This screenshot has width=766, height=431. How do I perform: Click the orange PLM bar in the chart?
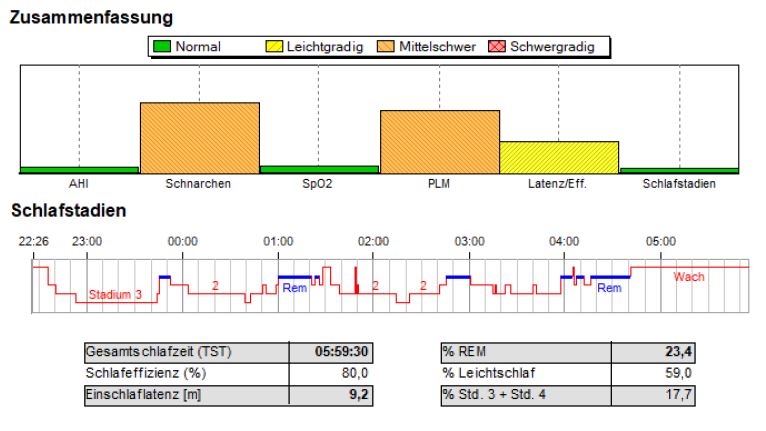439,141
